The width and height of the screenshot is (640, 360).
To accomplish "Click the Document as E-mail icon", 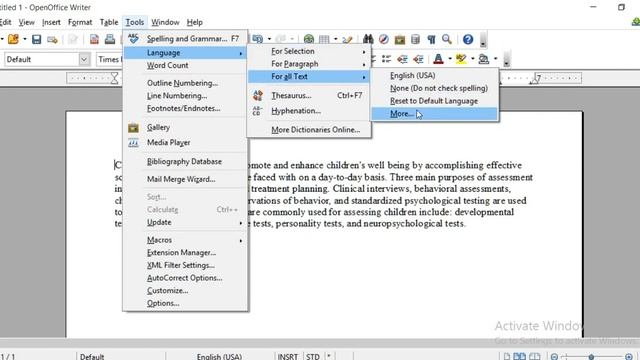I will click(x=52, y=40).
